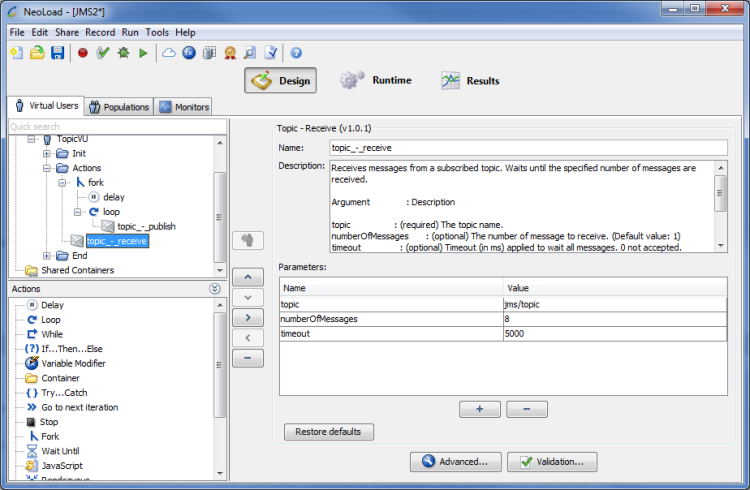This screenshot has width=750, height=490.
Task: Select the Variable Modifier action in list
Action: pos(72,363)
